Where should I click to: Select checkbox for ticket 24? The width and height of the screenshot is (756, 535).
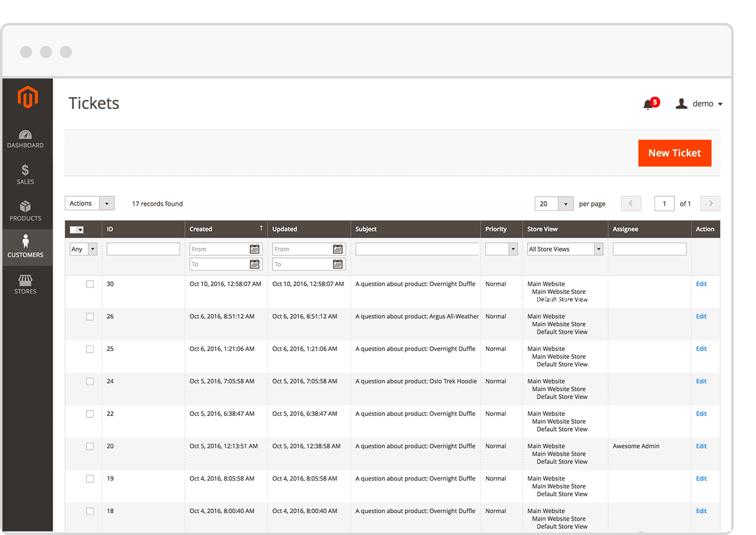click(x=90, y=382)
